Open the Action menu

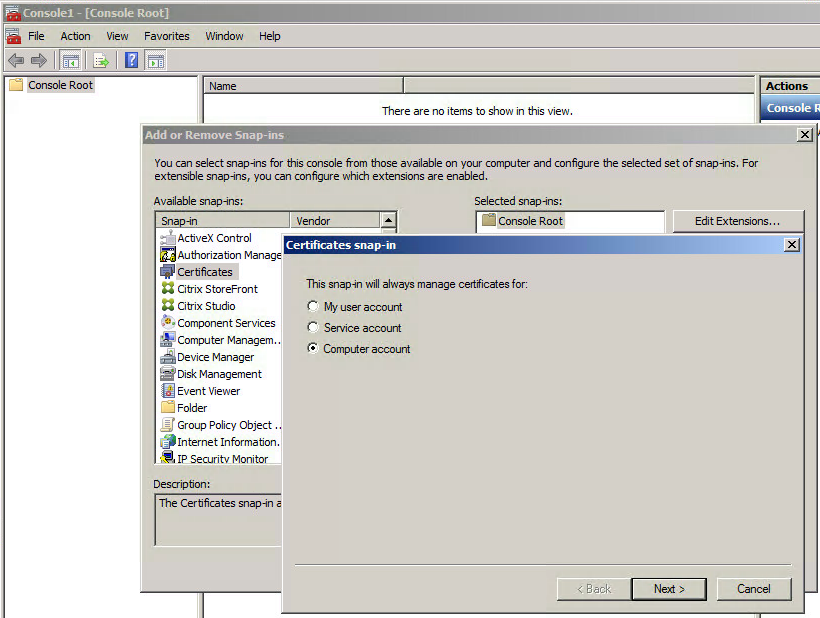(x=75, y=36)
